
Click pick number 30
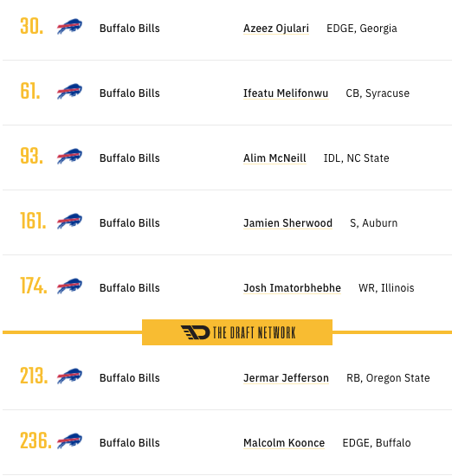click(x=32, y=26)
